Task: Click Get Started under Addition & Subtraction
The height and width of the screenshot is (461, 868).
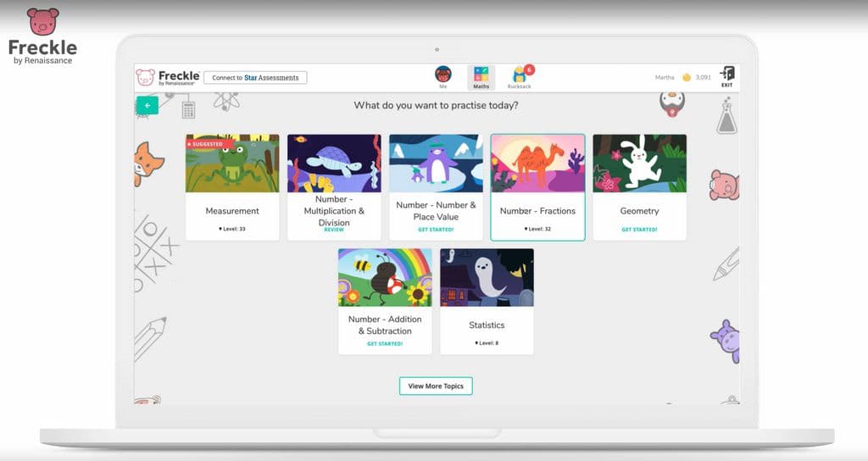Action: [x=385, y=344]
